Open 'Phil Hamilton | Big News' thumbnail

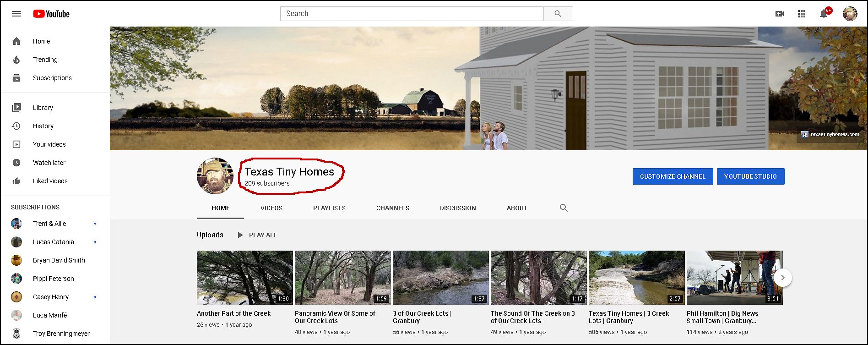click(735, 278)
